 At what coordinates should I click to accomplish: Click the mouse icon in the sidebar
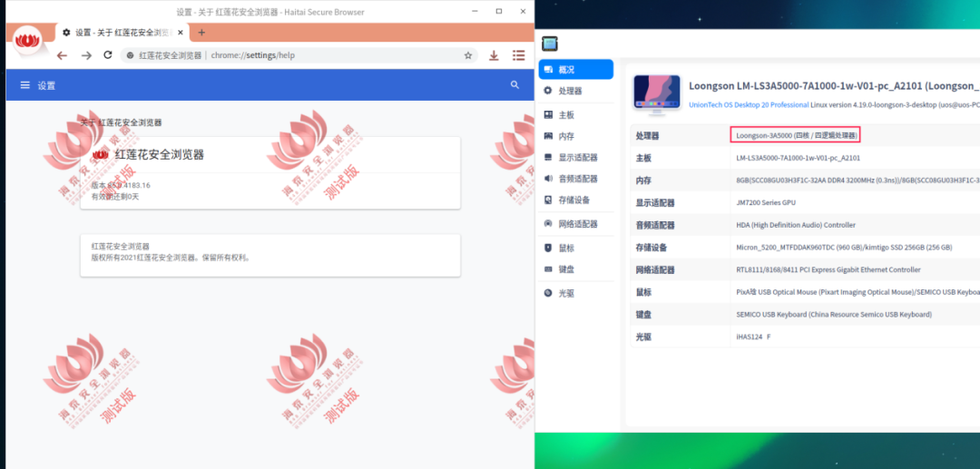(x=548, y=248)
